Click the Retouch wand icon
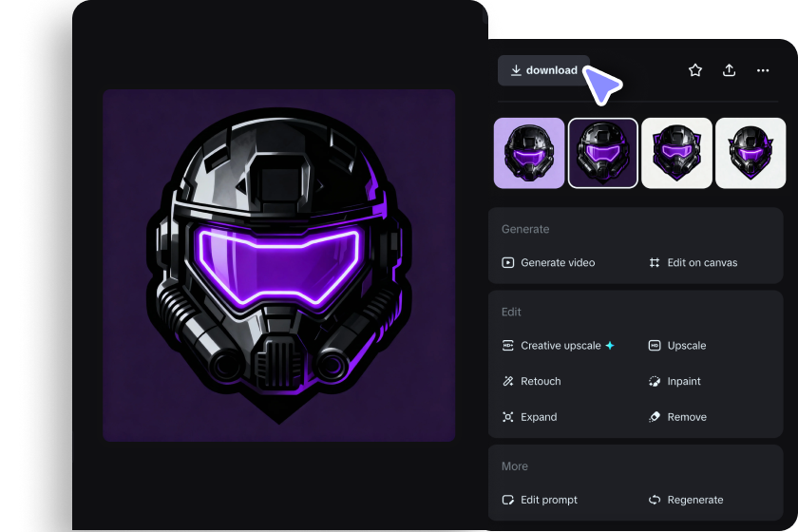The height and width of the screenshot is (532, 798). click(508, 381)
